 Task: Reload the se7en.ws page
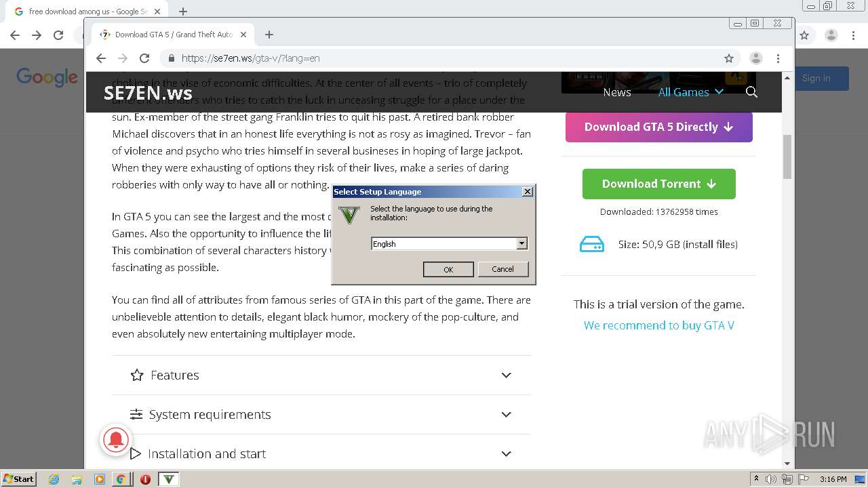coord(144,58)
